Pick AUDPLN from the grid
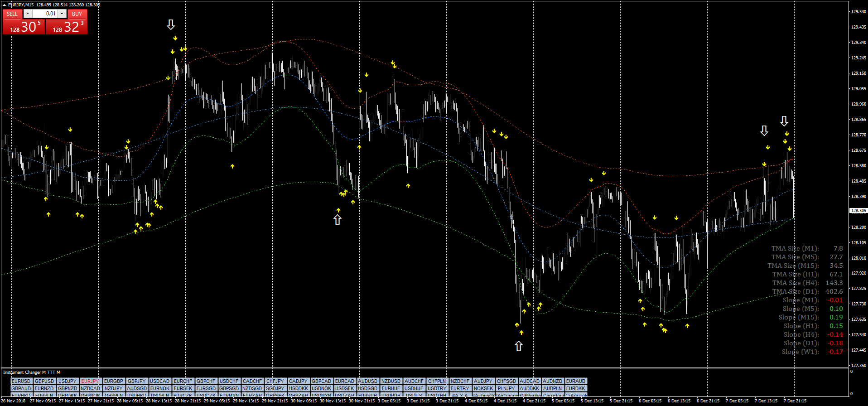 (552, 388)
